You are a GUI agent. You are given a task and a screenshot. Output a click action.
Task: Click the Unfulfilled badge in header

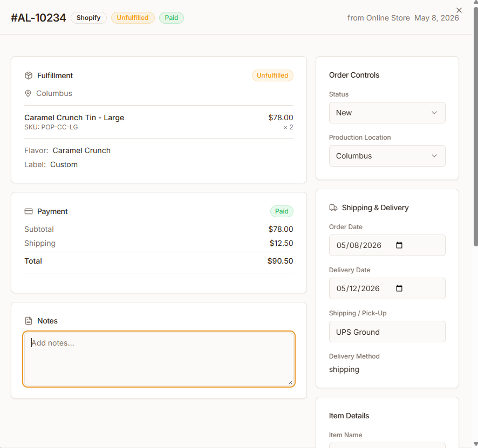(x=133, y=18)
